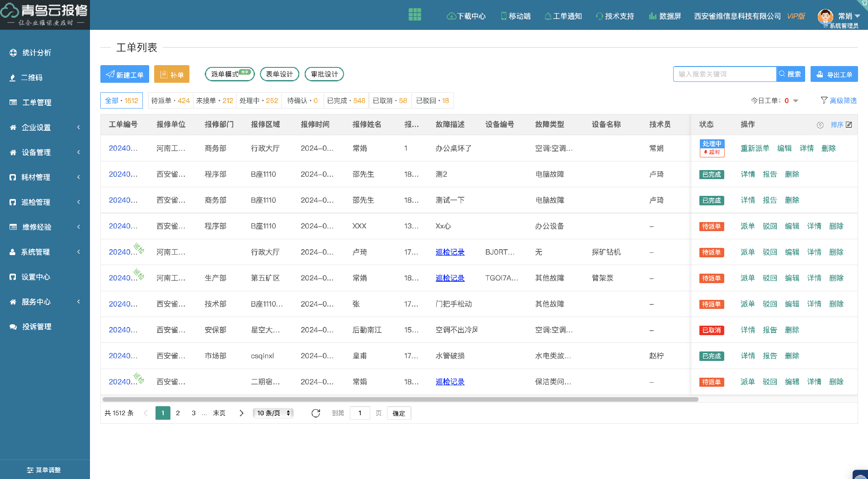Open the 今日工单 dropdown arrow
This screenshot has height=479, width=868.
tap(796, 101)
